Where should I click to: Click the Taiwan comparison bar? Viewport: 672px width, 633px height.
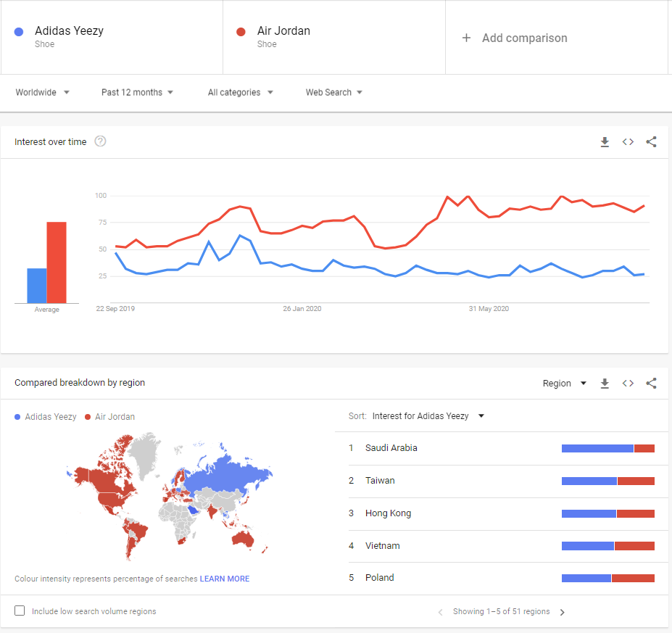[608, 481]
